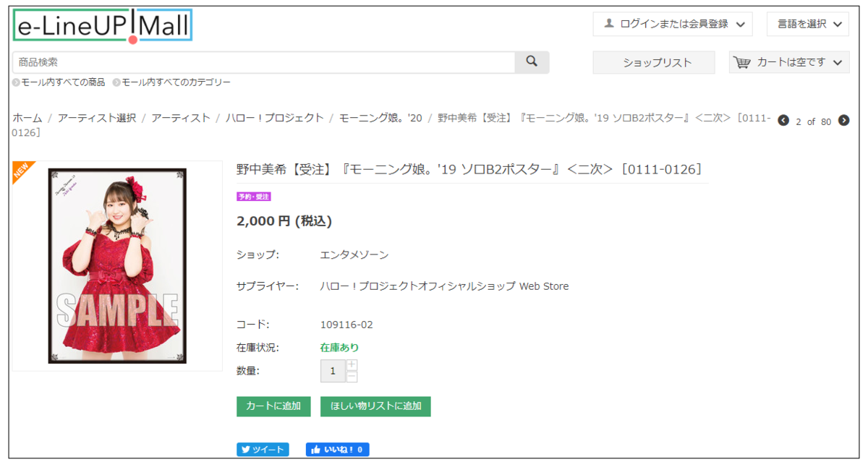The width and height of the screenshot is (868, 467).
Task: Click the "2 of 80" counter
Action: [814, 121]
